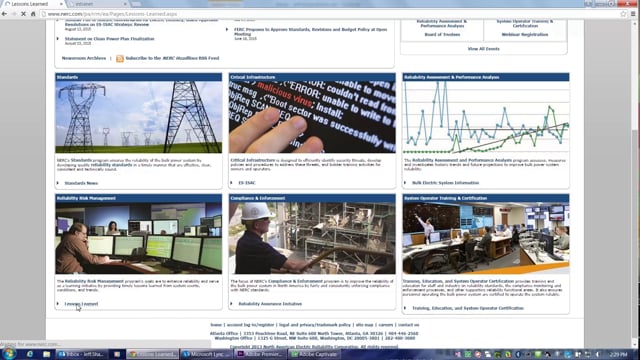Image resolution: width=640 pixels, height=360 pixels.
Task: Open the contact us footer link
Action: click(409, 325)
